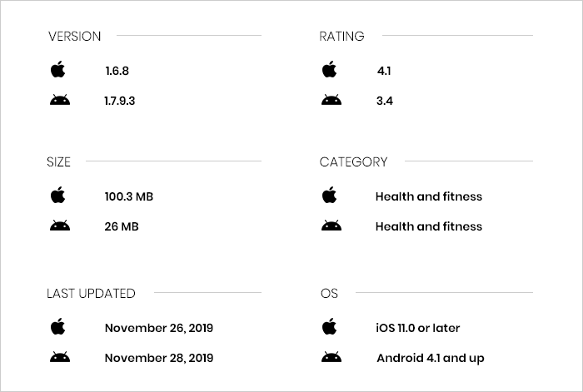Click the Apple icon under OS
This screenshot has height=392, width=583.
point(330,327)
